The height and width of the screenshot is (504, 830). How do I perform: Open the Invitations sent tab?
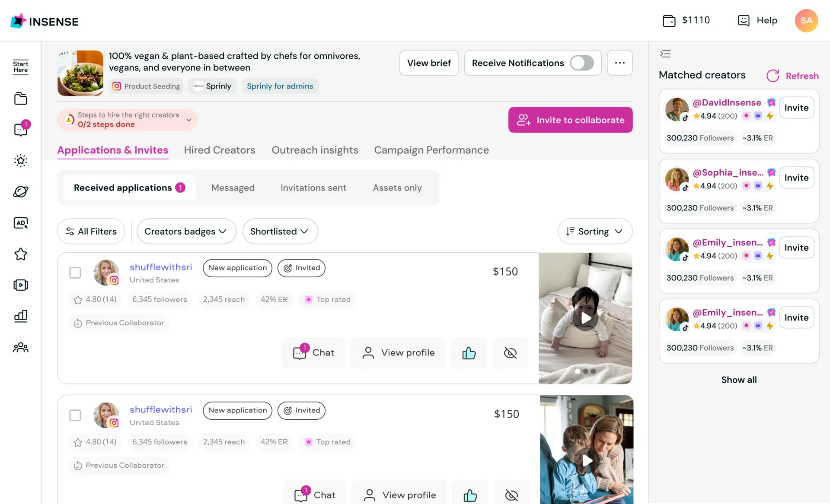pyautogui.click(x=313, y=187)
